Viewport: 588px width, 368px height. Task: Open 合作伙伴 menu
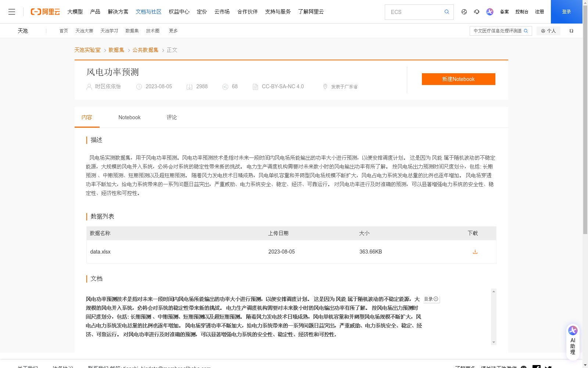(x=247, y=12)
